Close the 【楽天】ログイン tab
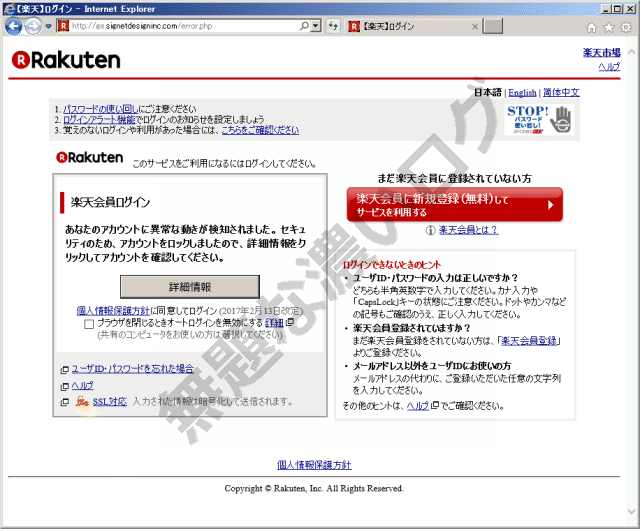This screenshot has width=640, height=529. tap(475, 27)
